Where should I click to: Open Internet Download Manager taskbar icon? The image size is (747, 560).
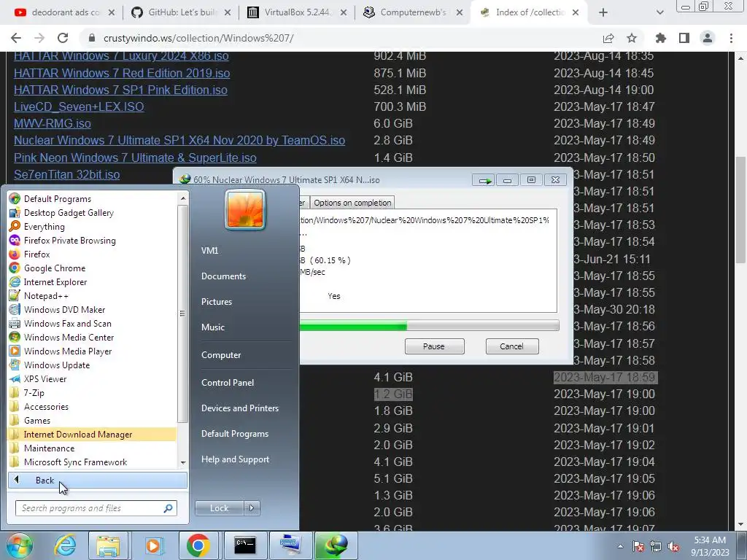pyautogui.click(x=336, y=545)
